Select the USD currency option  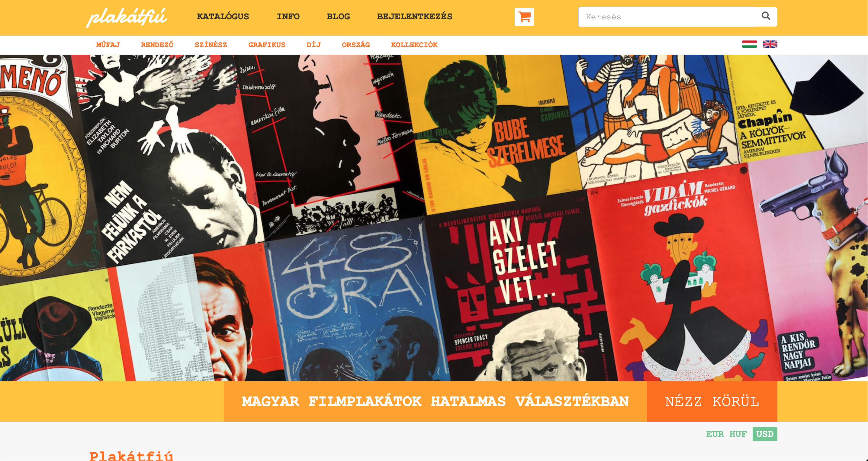coord(765,434)
